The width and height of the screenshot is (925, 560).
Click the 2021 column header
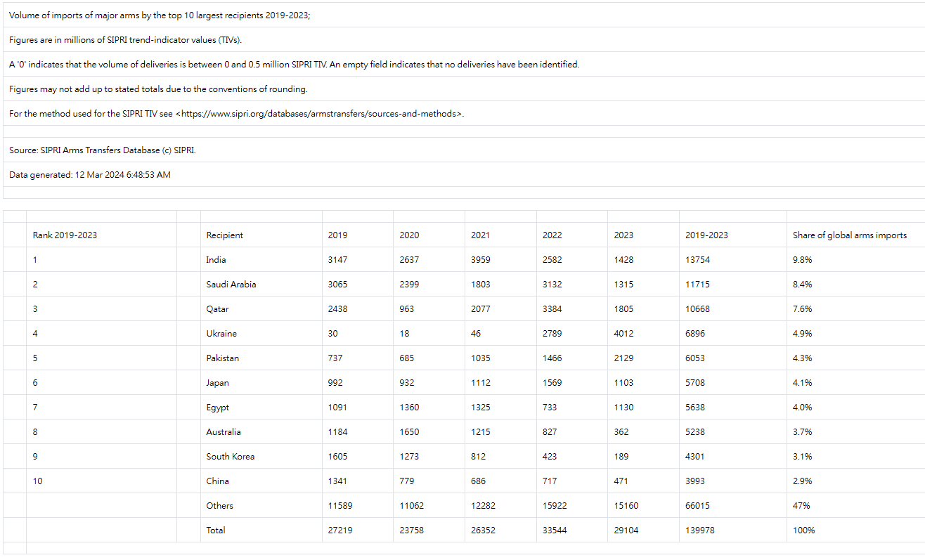480,235
